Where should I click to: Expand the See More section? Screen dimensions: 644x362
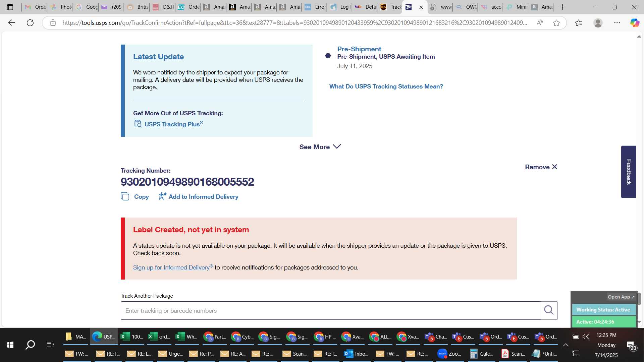(x=320, y=147)
